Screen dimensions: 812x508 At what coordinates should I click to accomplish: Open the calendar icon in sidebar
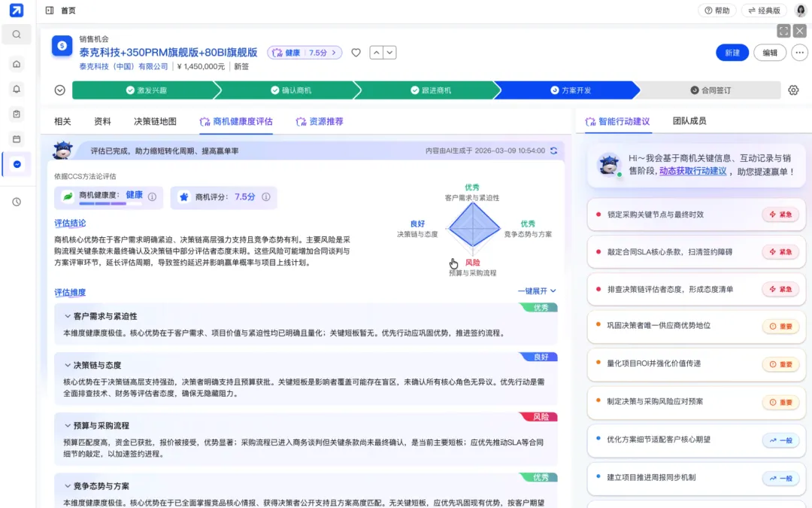pyautogui.click(x=17, y=139)
